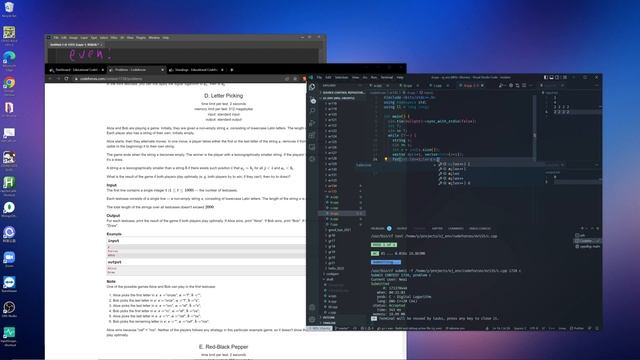Open the Accounts icon in VS Code activity bar
The image size is (640, 360).
click(312, 307)
